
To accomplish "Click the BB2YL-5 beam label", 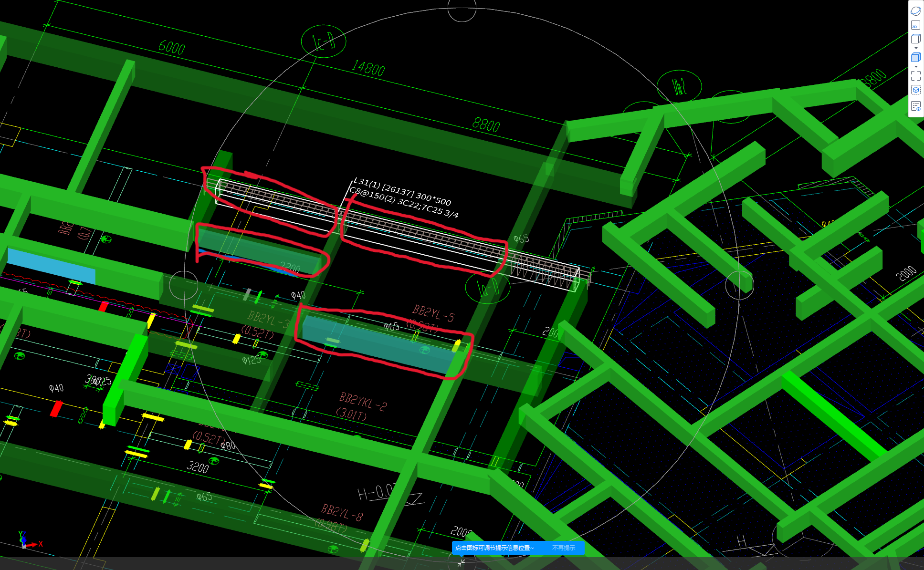I will pos(433,313).
